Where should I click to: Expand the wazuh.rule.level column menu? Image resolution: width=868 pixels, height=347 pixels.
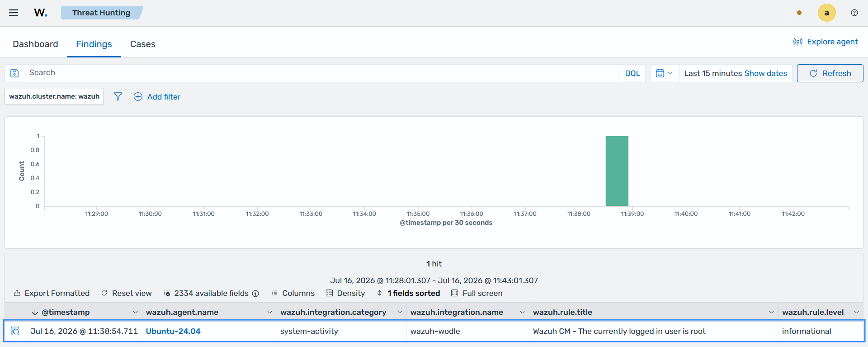[x=856, y=312]
